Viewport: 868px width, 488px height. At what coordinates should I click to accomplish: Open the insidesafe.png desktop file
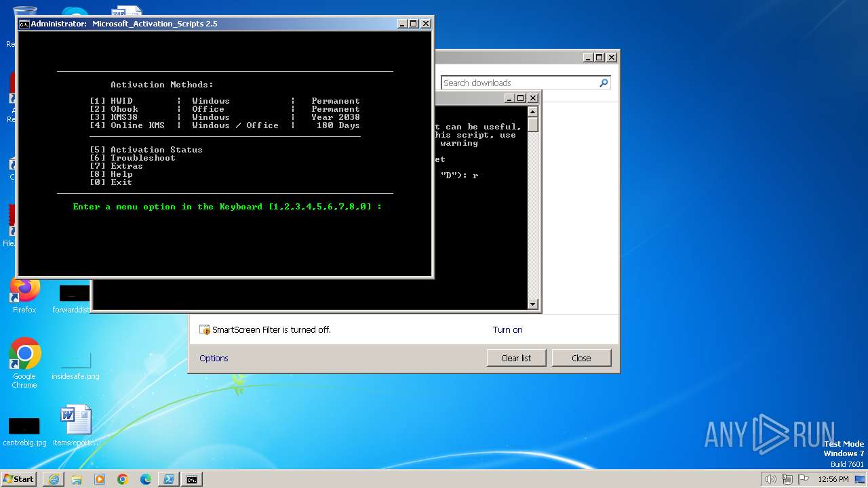click(75, 363)
